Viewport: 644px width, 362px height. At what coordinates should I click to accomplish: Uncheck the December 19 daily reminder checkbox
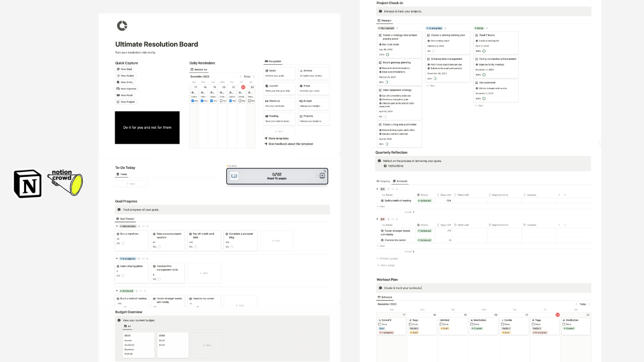211,101
